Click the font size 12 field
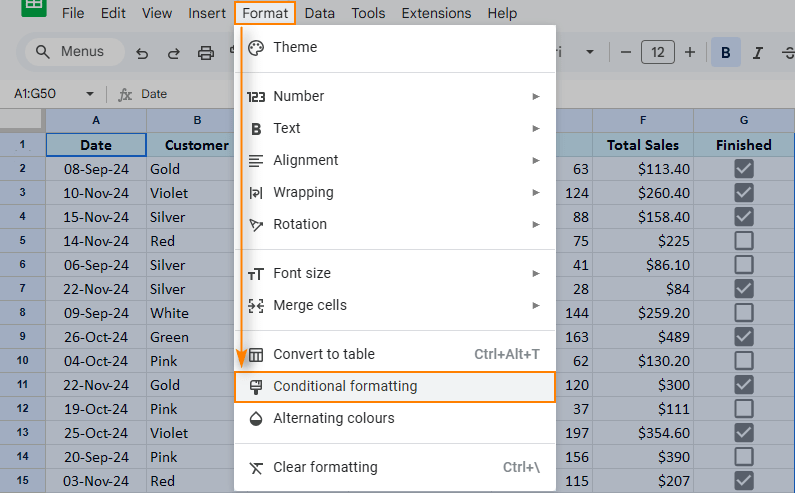 click(658, 52)
